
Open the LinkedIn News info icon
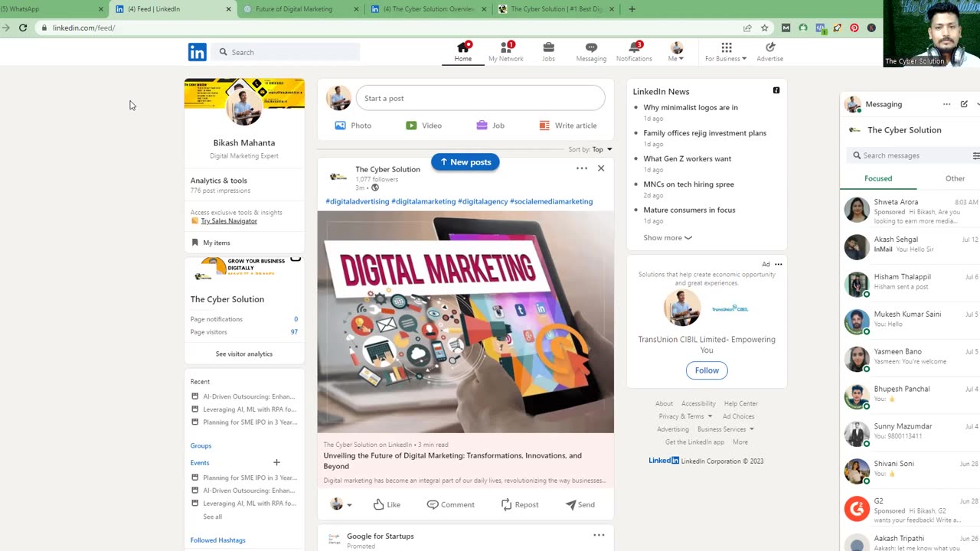tap(776, 90)
